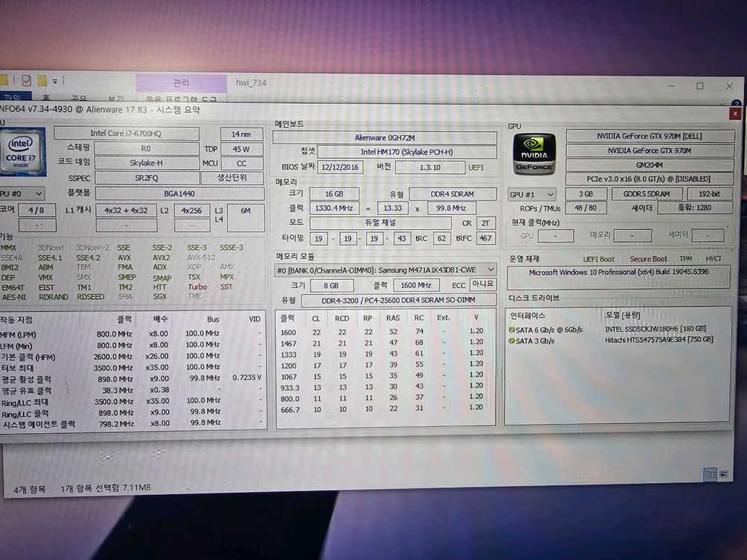The width and height of the screenshot is (747, 560).
Task: Click the TPM status indicator
Action: click(x=688, y=258)
